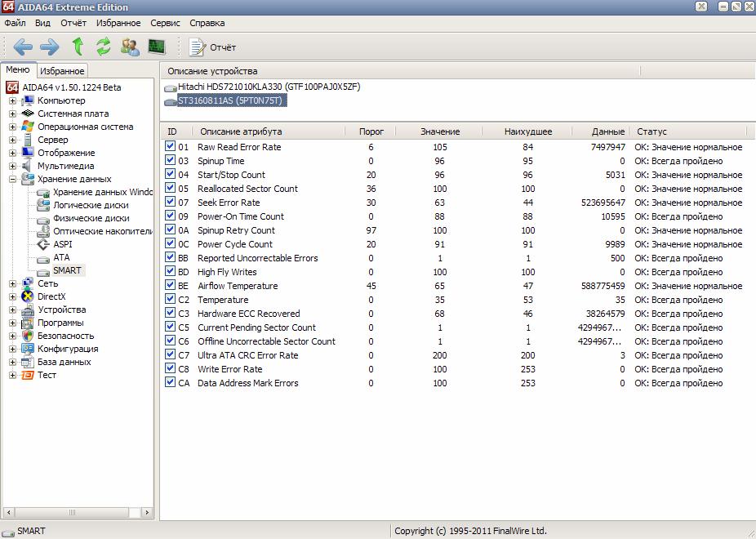Sort by the Статус column header
Viewport: 756px width, 539px height.
pyautogui.click(x=690, y=131)
